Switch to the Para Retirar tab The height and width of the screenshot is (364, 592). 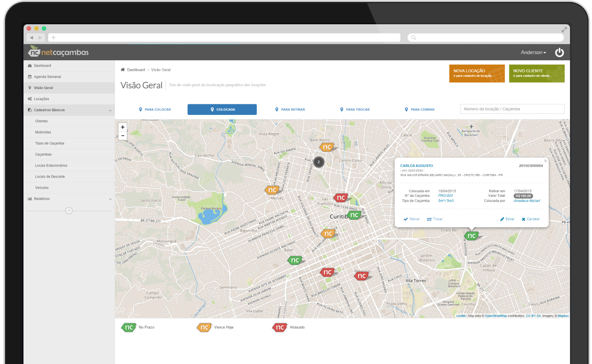pyautogui.click(x=290, y=110)
